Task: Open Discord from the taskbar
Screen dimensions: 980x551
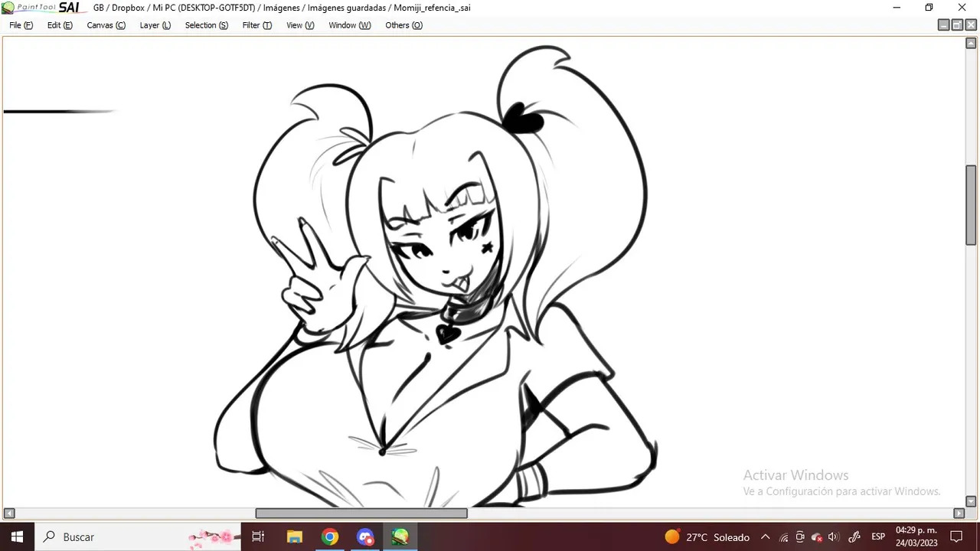Action: click(365, 536)
